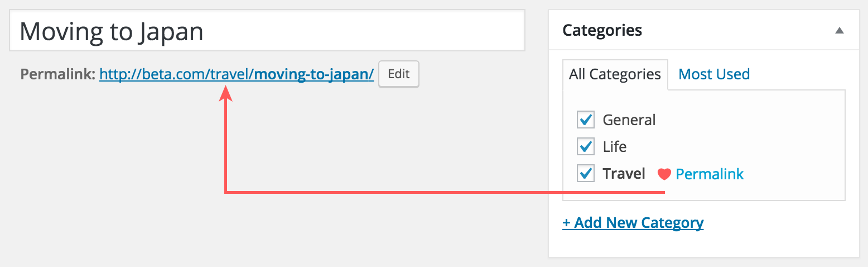Click the Edit permalink button
Image resolution: width=868 pixels, height=267 pixels.
click(x=399, y=74)
